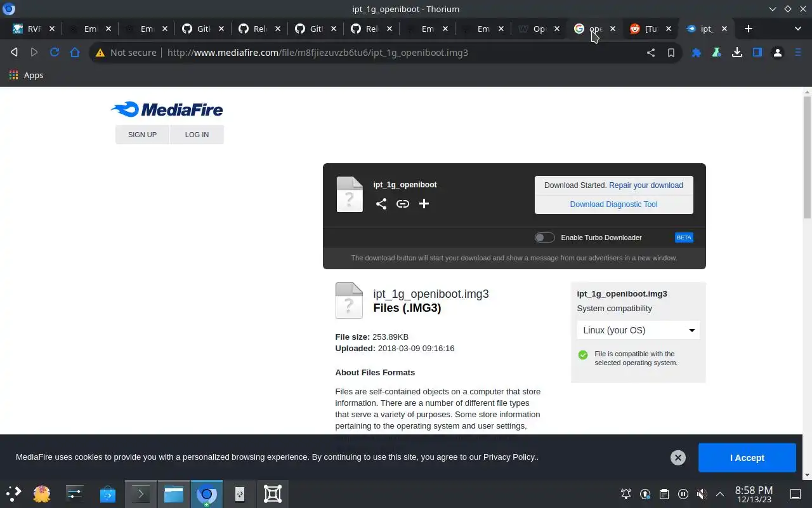812x508 pixels.
Task: Open Download Diagnostic Tool link
Action: pyautogui.click(x=613, y=204)
